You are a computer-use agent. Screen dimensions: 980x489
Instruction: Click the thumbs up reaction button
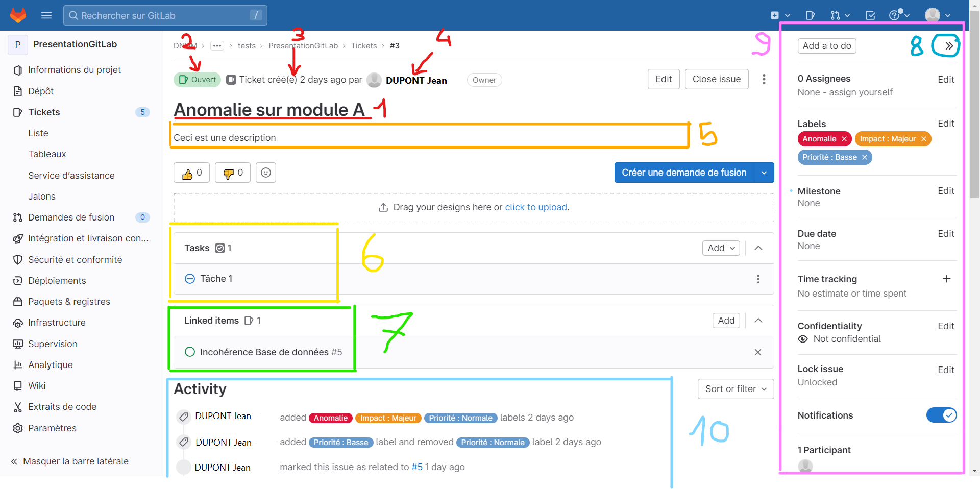191,173
